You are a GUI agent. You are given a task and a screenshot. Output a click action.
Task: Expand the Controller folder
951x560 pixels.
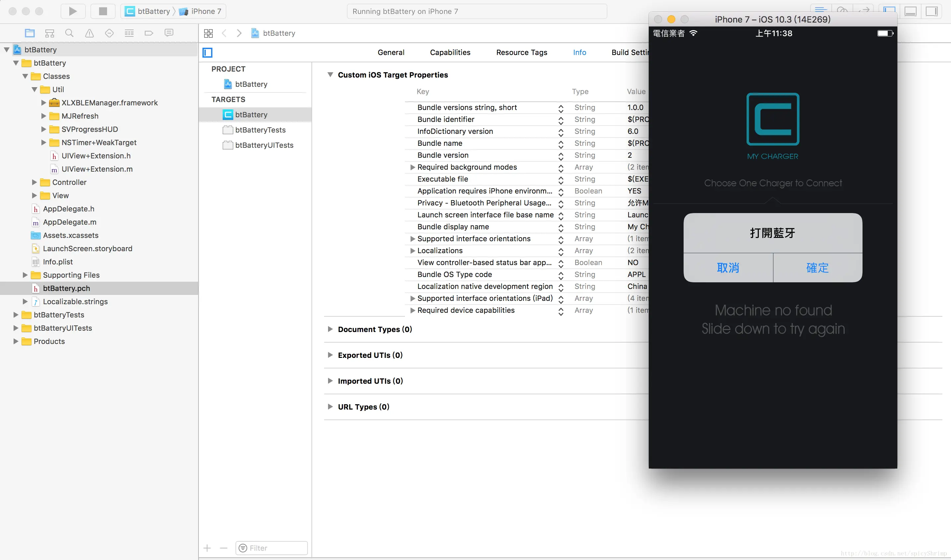click(34, 182)
